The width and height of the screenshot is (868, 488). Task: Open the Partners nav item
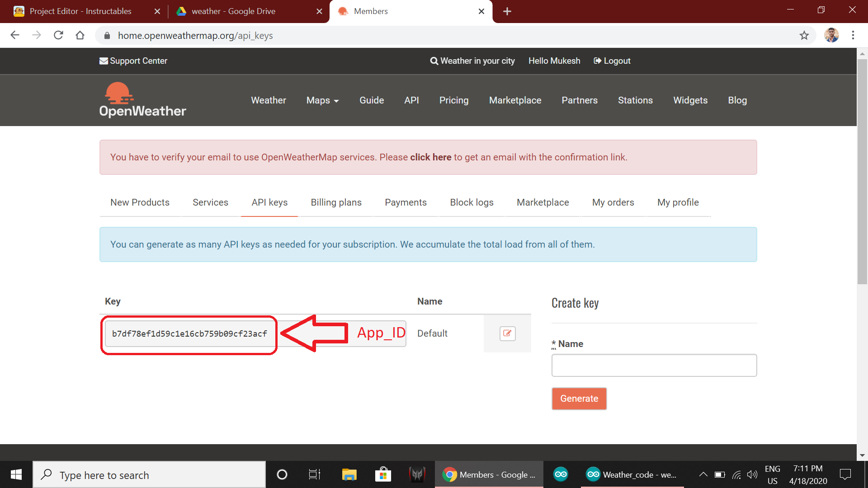pyautogui.click(x=580, y=100)
